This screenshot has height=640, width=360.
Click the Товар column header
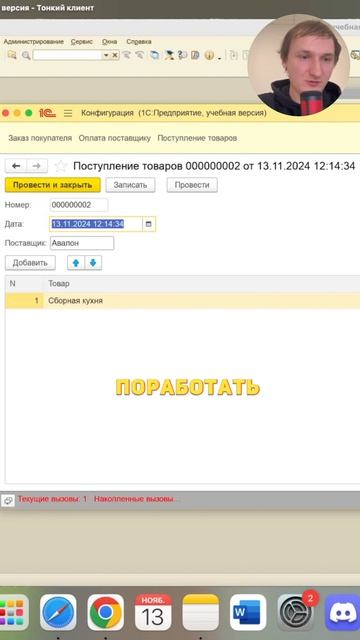[201, 283]
